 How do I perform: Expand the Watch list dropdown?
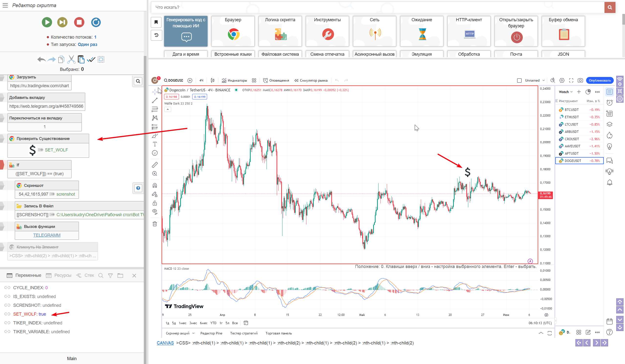pos(566,92)
